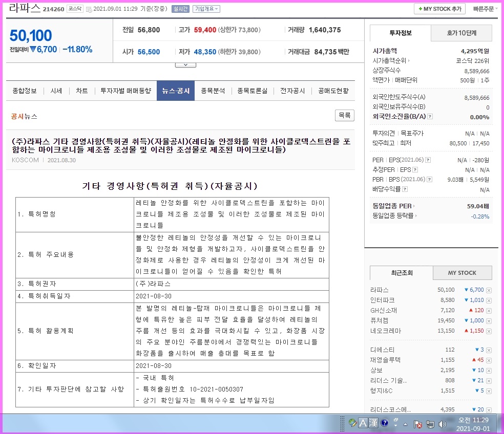Switch to 투자자별 매매동향 tab
Image resolution: width=504 pixels, height=434 pixels.
125,91
